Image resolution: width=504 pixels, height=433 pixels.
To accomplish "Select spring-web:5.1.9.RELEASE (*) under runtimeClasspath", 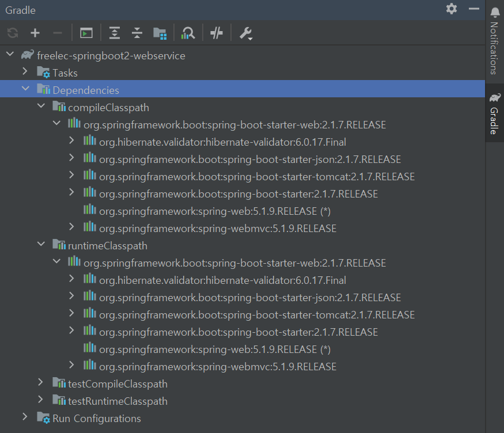I will click(215, 350).
